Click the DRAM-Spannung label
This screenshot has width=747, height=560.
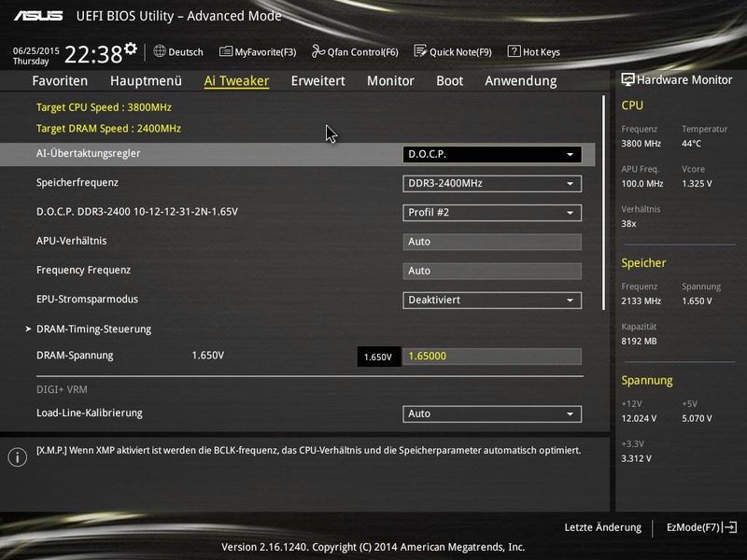tap(75, 356)
